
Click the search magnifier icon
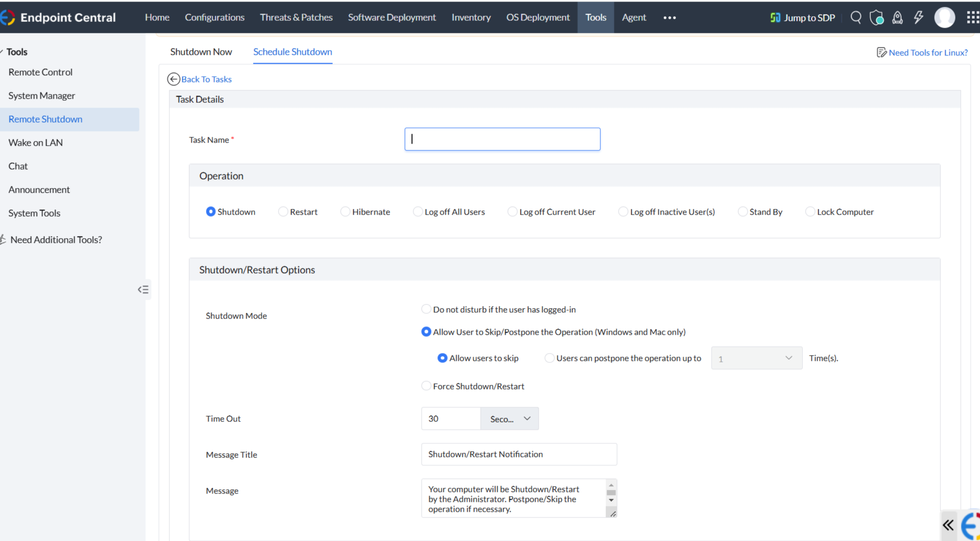pyautogui.click(x=856, y=17)
